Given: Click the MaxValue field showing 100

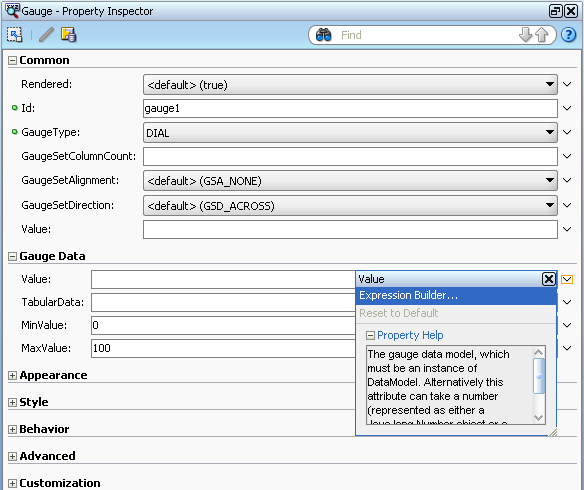Looking at the screenshot, I should pos(223,348).
